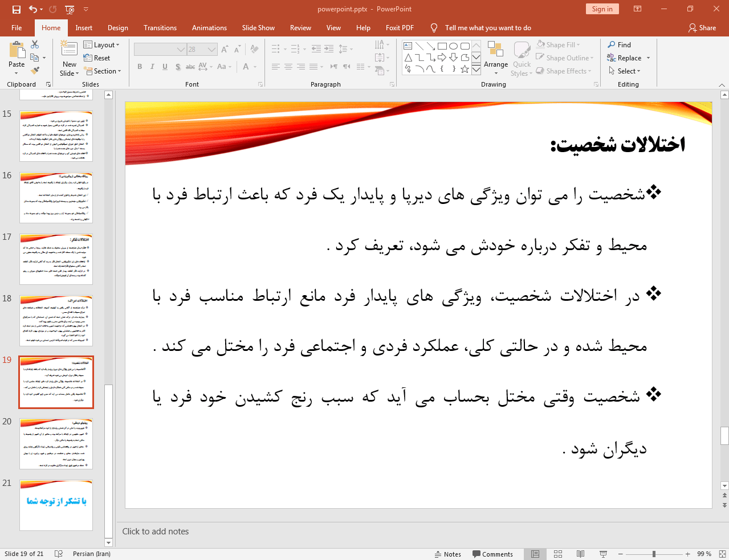Align text to the left
The image size is (729, 560).
pos(276,67)
